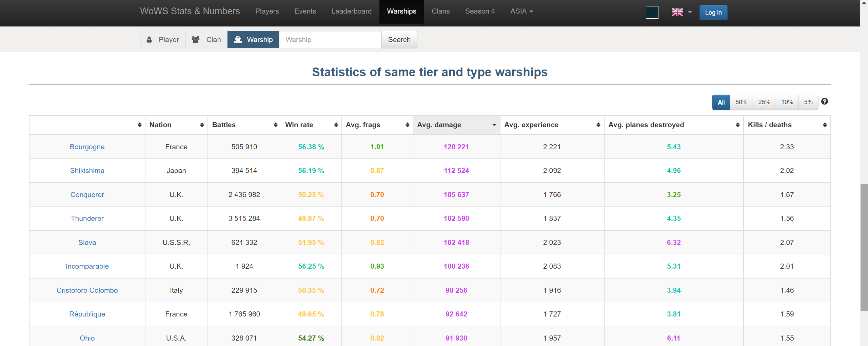868x346 pixels.
Task: Open the ASIA region dropdown
Action: pyautogui.click(x=521, y=11)
